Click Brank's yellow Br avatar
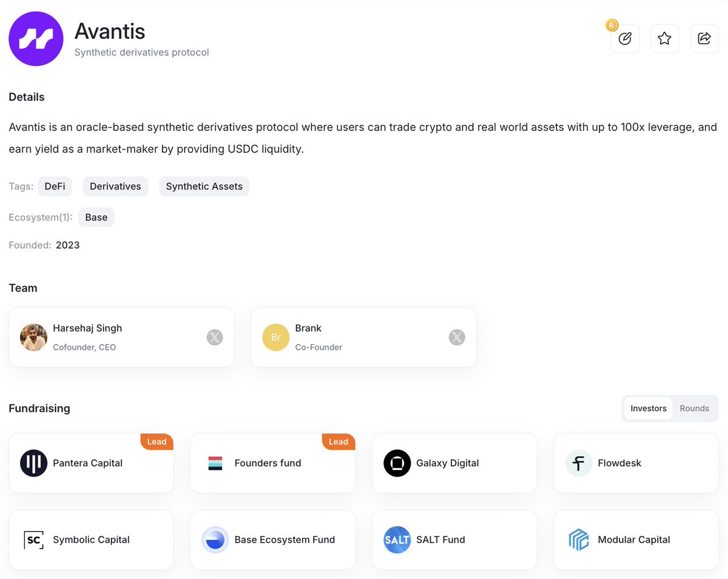Screen dimensions: 728x579 click(x=275, y=337)
